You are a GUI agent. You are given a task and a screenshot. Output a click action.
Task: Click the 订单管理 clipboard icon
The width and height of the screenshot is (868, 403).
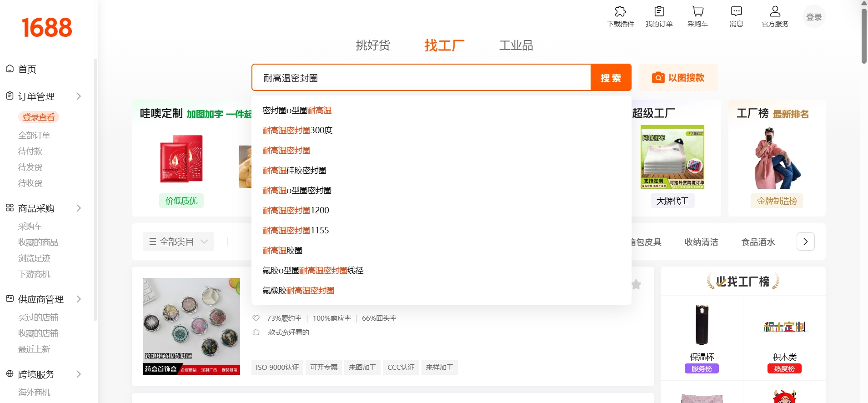(x=10, y=96)
